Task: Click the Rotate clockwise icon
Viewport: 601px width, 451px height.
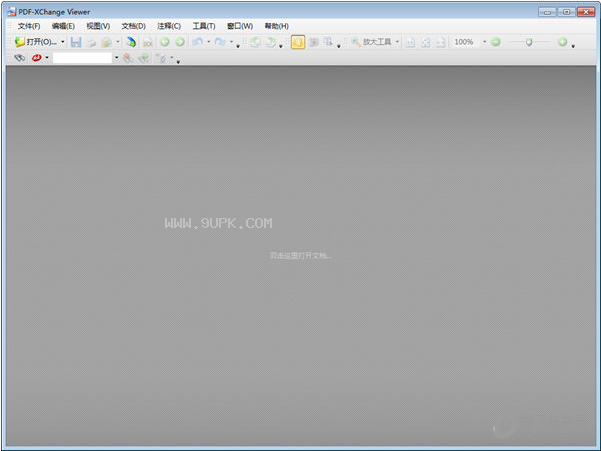Action: pos(271,42)
